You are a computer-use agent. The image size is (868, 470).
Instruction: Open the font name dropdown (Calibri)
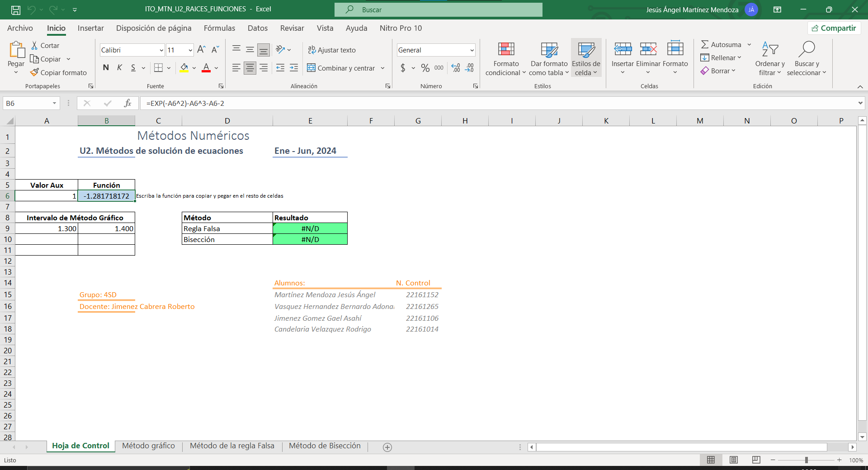pyautogui.click(x=161, y=50)
